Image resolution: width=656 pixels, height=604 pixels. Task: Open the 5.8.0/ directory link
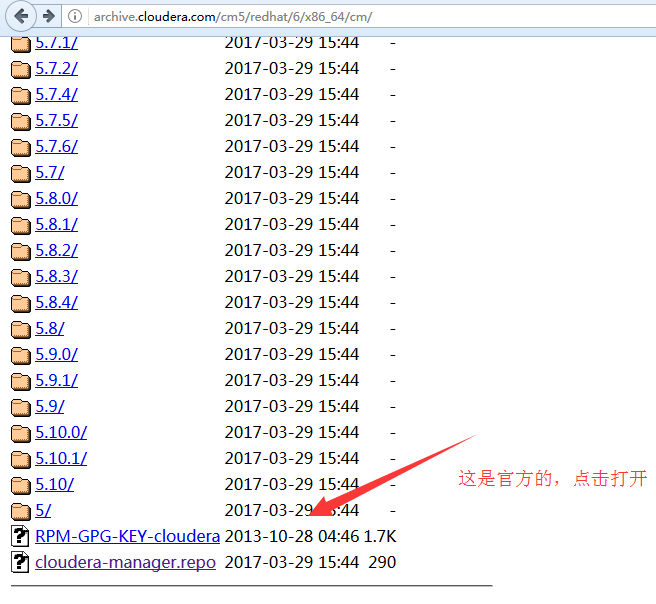(56, 198)
